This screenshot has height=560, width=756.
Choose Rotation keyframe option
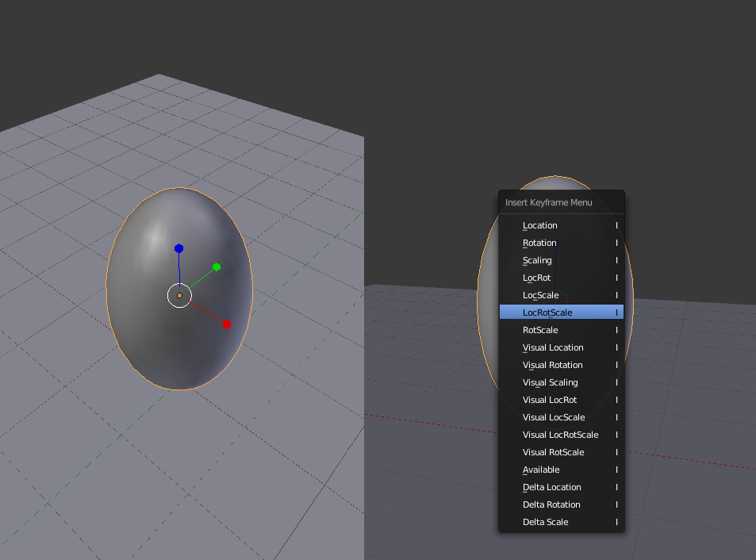pyautogui.click(x=539, y=243)
